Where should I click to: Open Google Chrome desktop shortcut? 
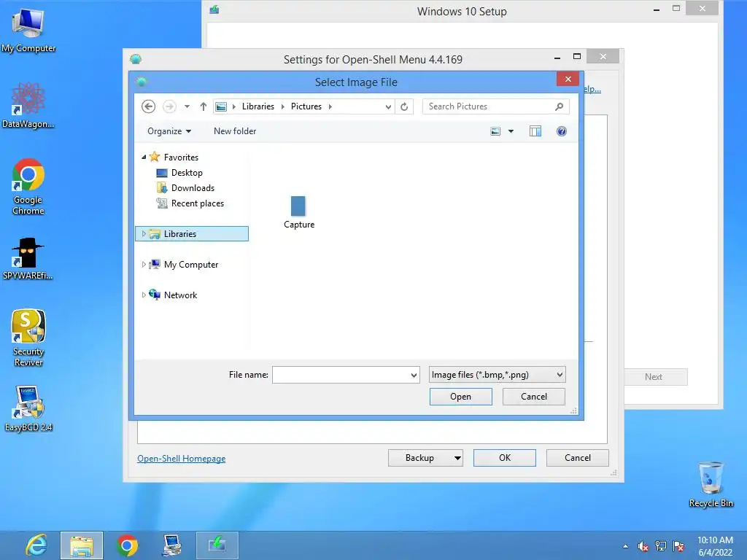click(28, 187)
